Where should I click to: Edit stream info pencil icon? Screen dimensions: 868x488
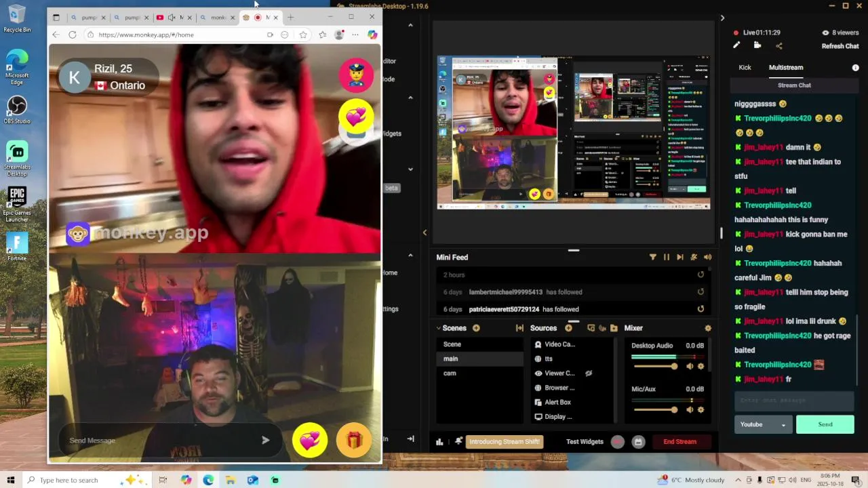pos(736,45)
